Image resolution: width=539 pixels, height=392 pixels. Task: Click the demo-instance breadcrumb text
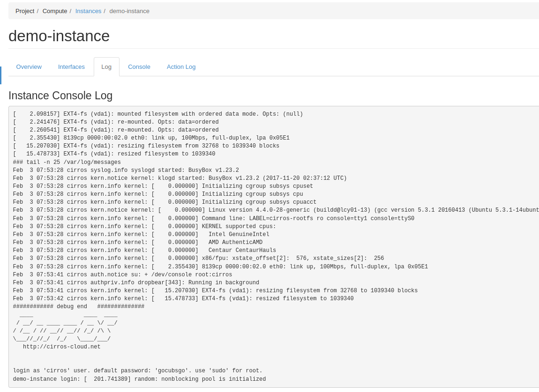129,11
